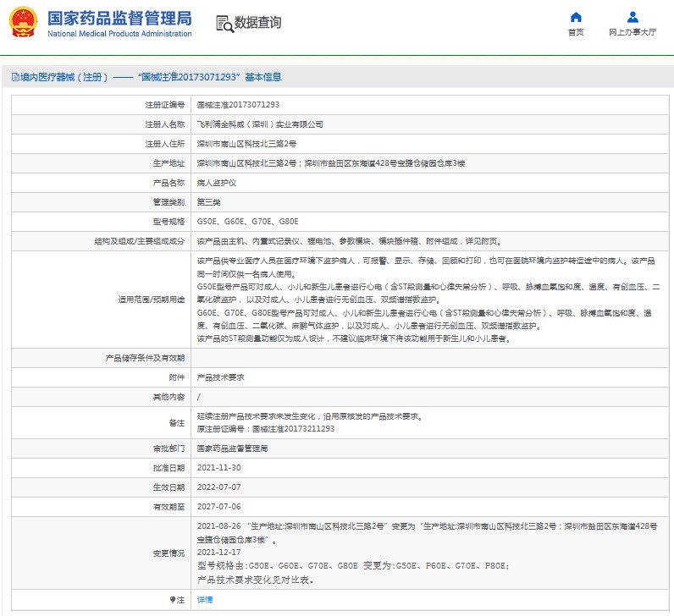Click the 国家药品监督管理局 site title
The width and height of the screenshot is (674, 616).
coord(119,18)
